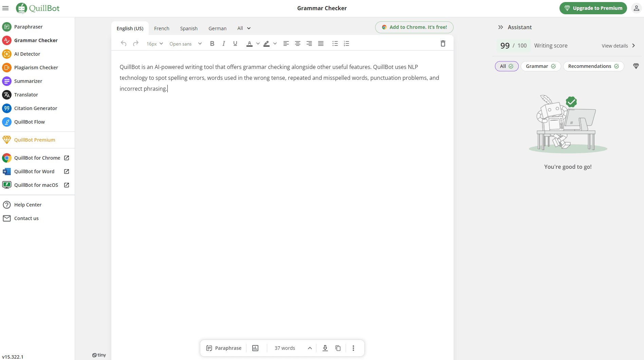Insert a numbered list
This screenshot has width=644, height=360.
pyautogui.click(x=347, y=43)
